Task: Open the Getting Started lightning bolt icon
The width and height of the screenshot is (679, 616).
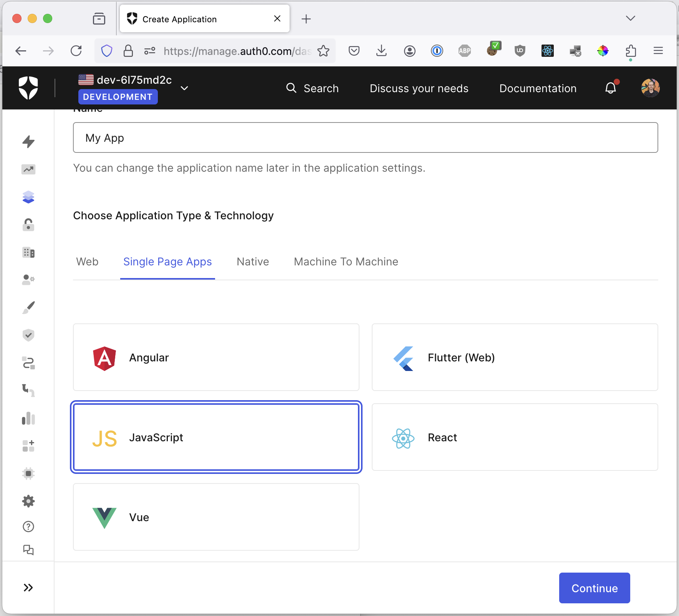Action: tap(28, 142)
